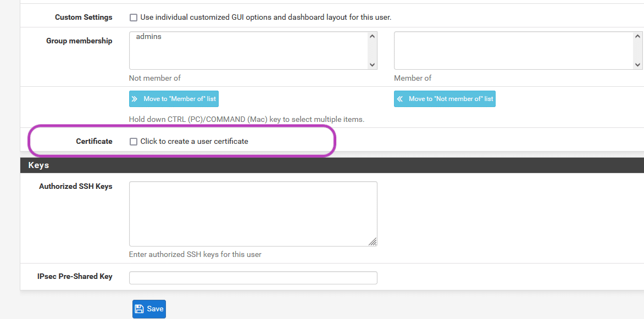Click the down scroll arrow on Not member of list
644x319 pixels.
click(x=373, y=66)
